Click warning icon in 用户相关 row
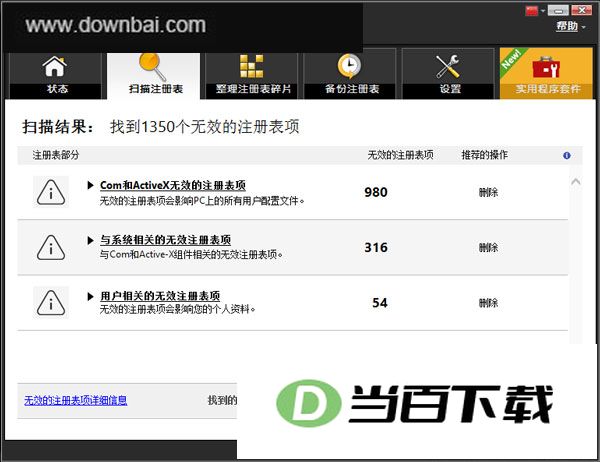 pyautogui.click(x=51, y=303)
